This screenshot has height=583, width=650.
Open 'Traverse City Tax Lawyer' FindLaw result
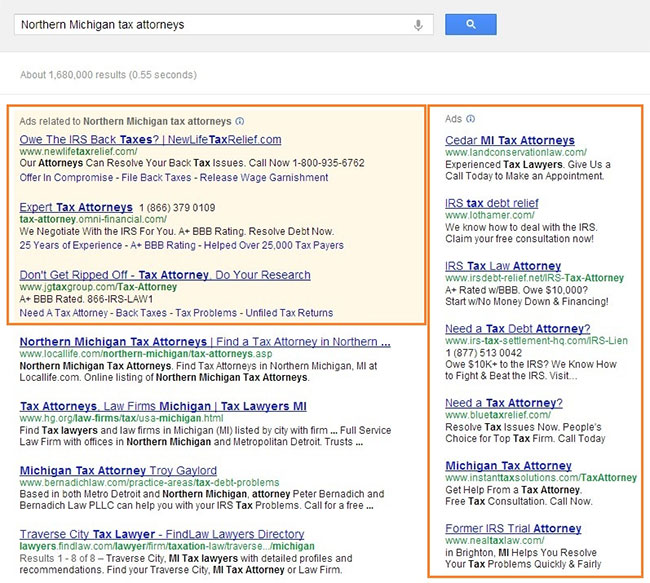[161, 535]
